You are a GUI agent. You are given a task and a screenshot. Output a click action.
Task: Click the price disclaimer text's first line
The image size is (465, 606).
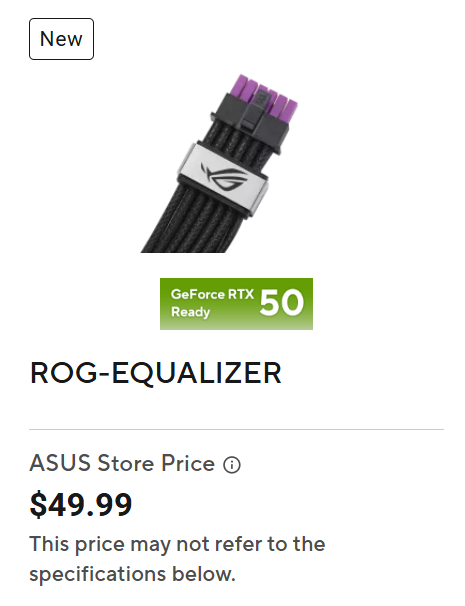[177, 544]
